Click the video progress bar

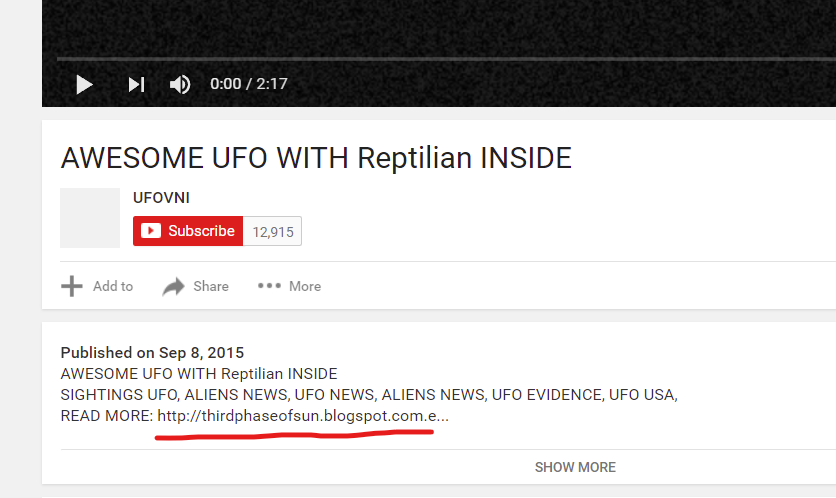point(438,60)
